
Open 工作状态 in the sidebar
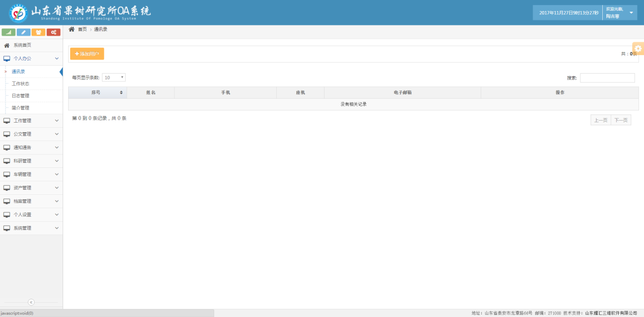click(21, 83)
